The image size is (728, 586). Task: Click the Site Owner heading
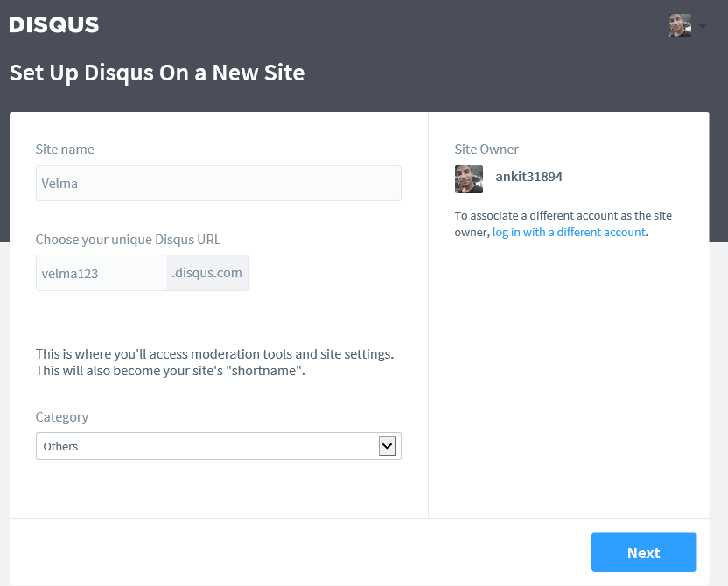point(486,150)
